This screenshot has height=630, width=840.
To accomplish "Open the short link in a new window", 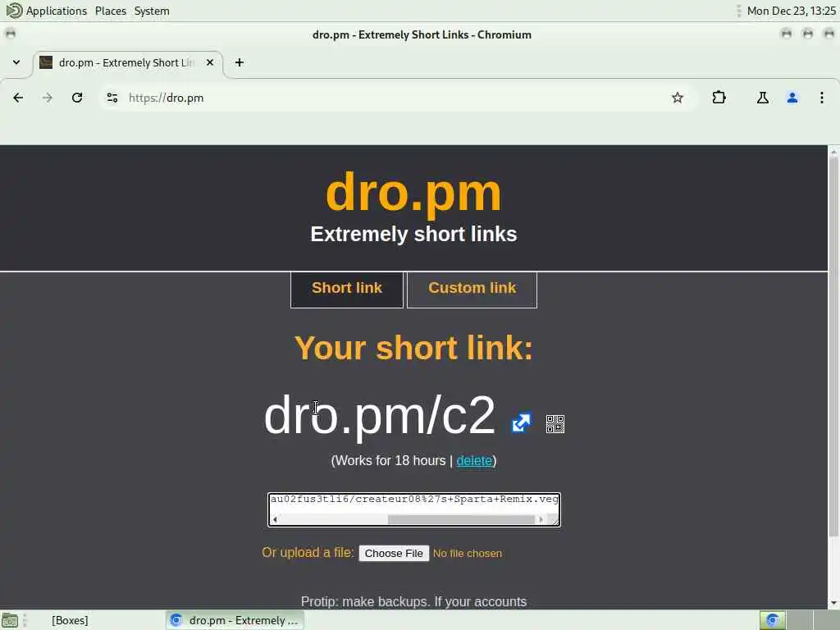I will tap(521, 422).
